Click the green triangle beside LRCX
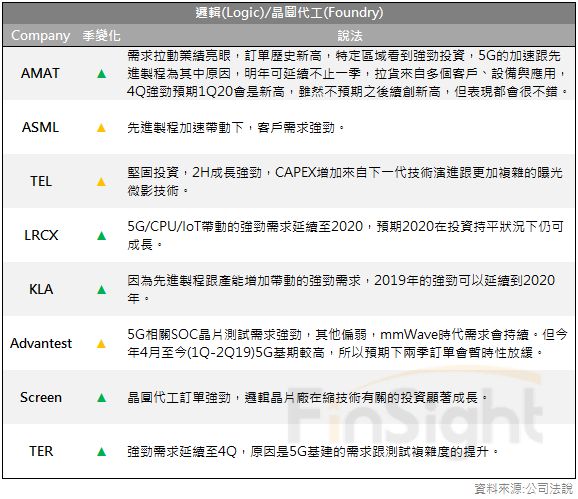The image size is (578, 499). click(101, 236)
